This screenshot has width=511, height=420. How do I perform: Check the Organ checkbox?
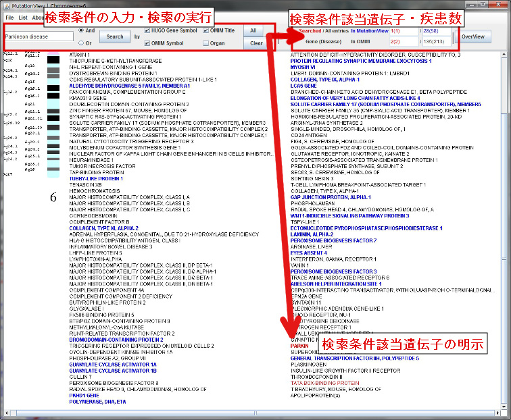[205, 43]
